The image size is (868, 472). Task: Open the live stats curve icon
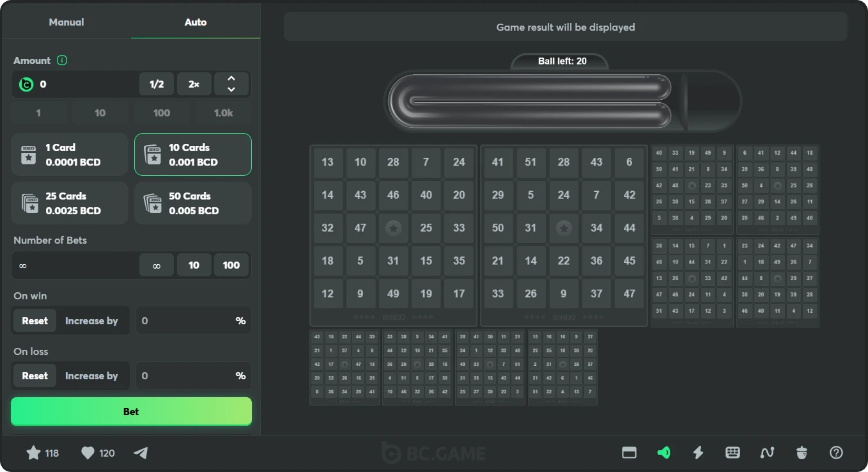(767, 452)
